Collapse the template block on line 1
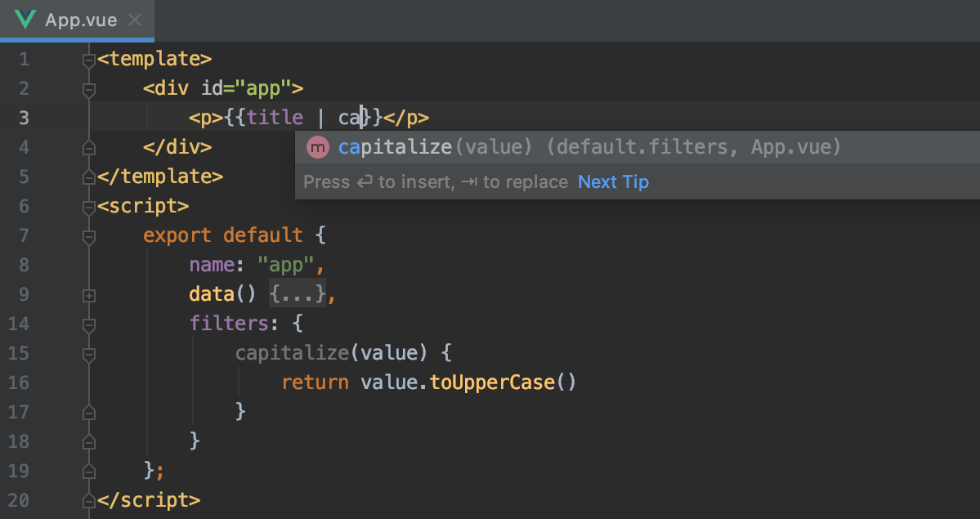This screenshot has height=519, width=980. point(89,60)
